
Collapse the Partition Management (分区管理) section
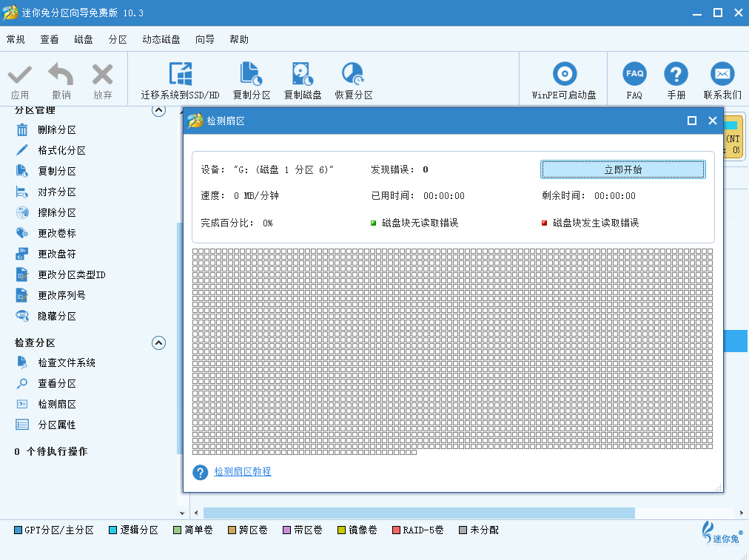[x=158, y=110]
